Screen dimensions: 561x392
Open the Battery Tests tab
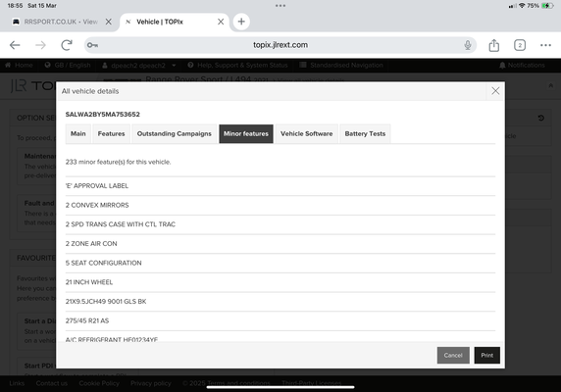click(365, 133)
